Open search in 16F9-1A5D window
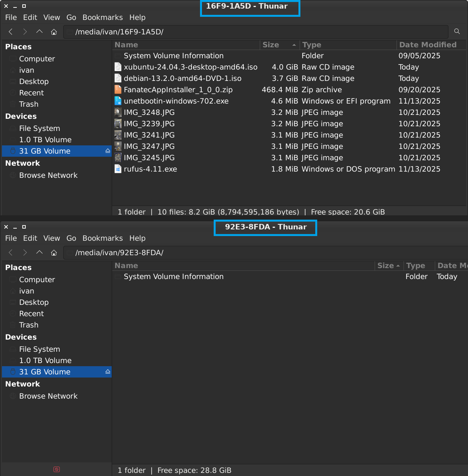 [x=457, y=32]
